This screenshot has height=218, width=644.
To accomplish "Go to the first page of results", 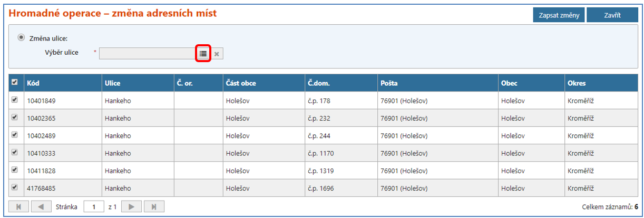I will click(x=18, y=207).
